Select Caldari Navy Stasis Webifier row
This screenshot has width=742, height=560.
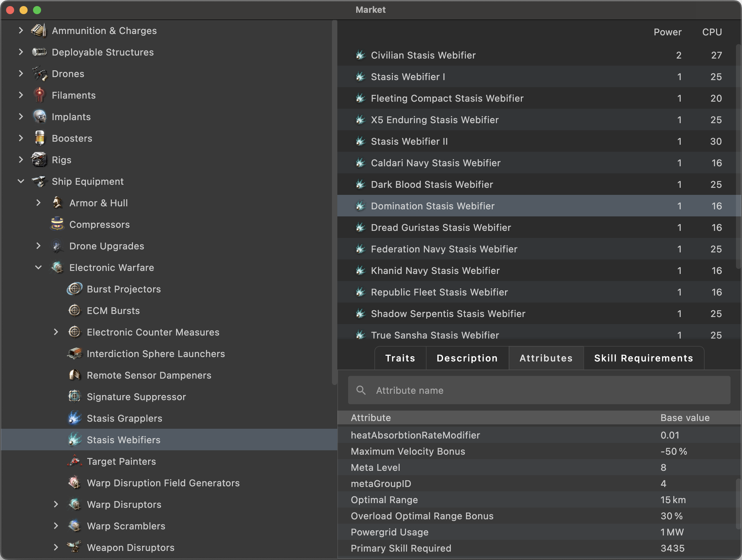click(436, 163)
